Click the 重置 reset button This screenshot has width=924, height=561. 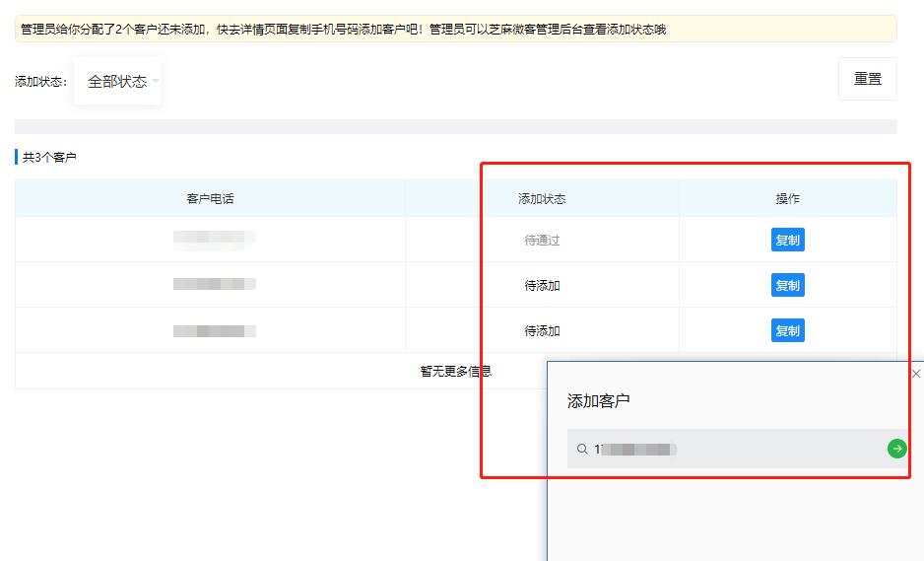(868, 79)
